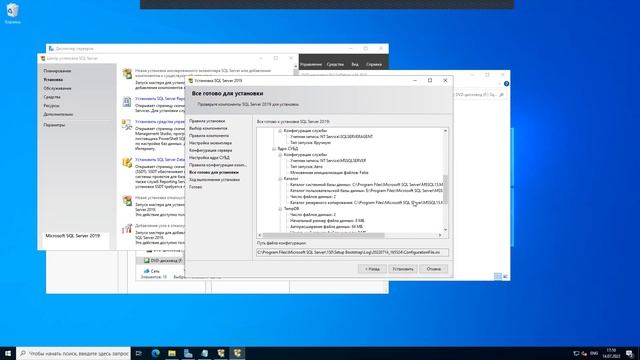
Task: Click the summary tree horizontal scrollbar thumb
Action: coord(324,236)
